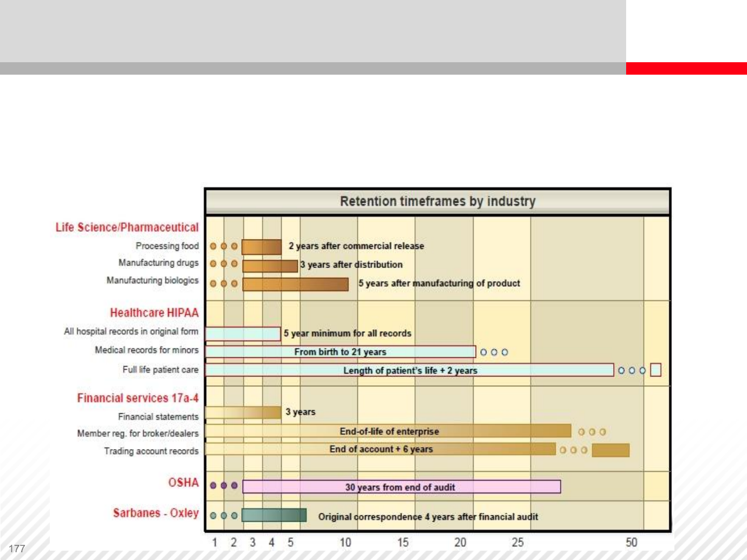Viewport: 747px width, 560px height.
Task: Click the '10' axis label
Action: point(345,542)
